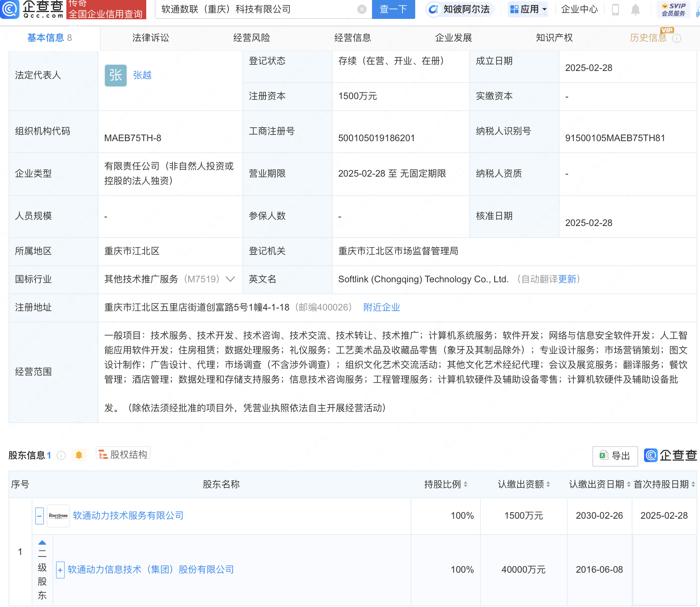Open the 企业发展 tab
Viewport: 700px width, 607px height.
[x=453, y=37]
